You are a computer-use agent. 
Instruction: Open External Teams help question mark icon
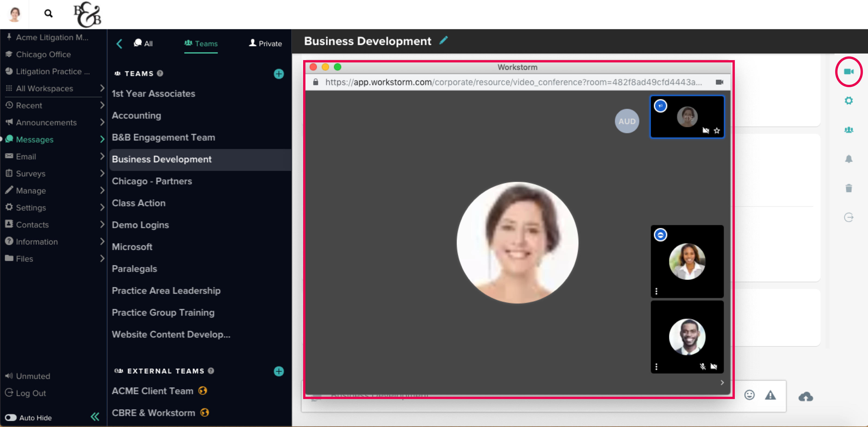click(x=211, y=371)
